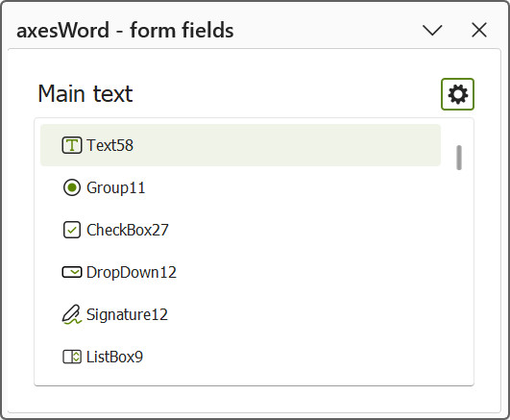Click the form fields list scrollbar thumb
Screen dimensions: 510x420
tap(459, 158)
